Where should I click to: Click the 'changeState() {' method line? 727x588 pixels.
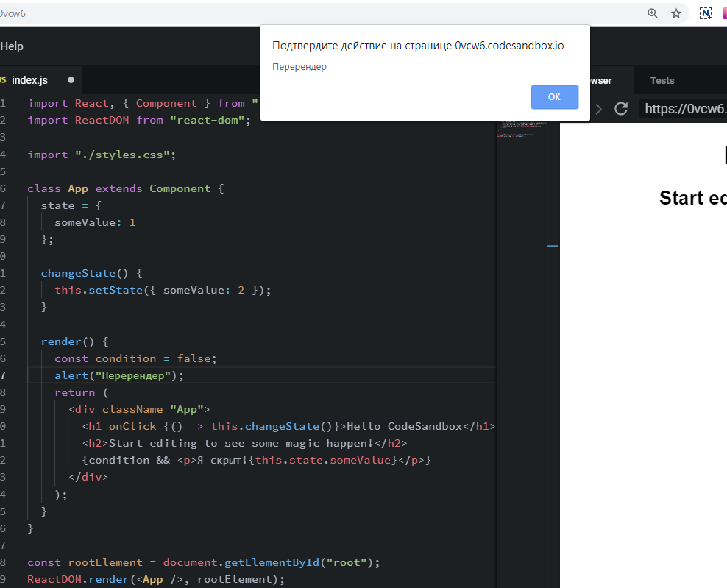click(92, 274)
